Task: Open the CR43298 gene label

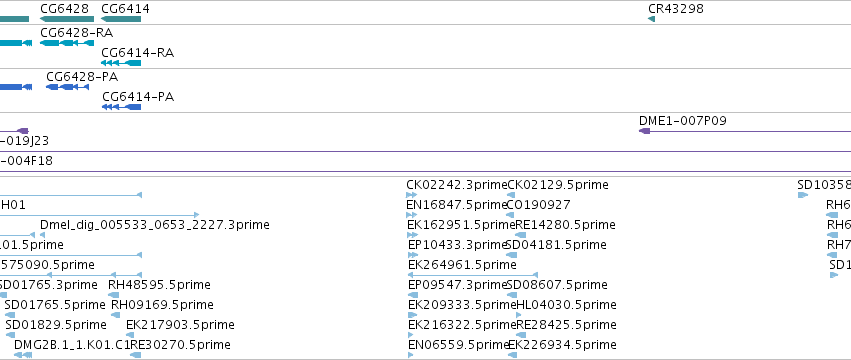Action: 676,9
